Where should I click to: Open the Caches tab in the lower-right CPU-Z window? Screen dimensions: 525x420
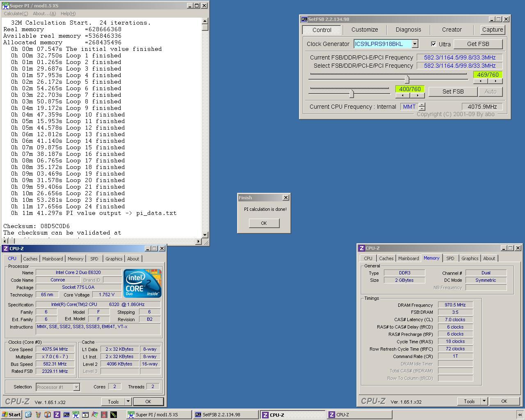click(x=386, y=258)
